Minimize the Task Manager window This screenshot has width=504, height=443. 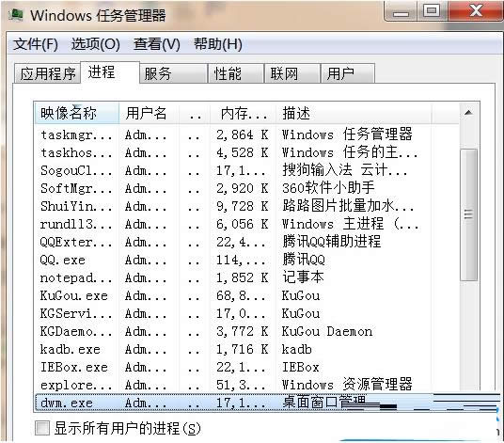click(x=401, y=11)
